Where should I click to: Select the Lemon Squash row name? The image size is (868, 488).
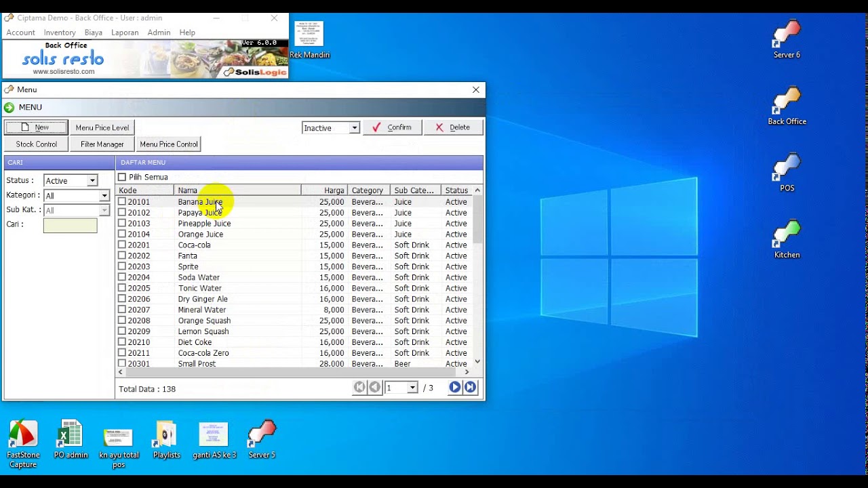203,331
